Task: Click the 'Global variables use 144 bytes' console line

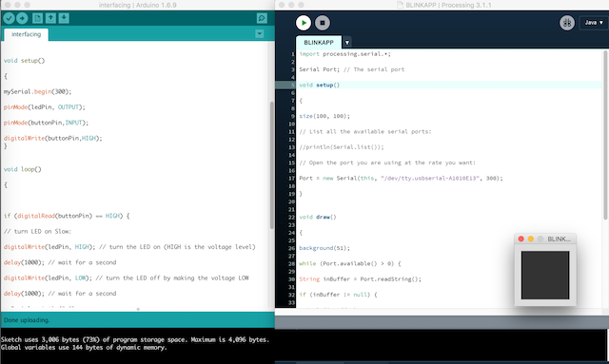Action: pyautogui.click(x=84, y=347)
